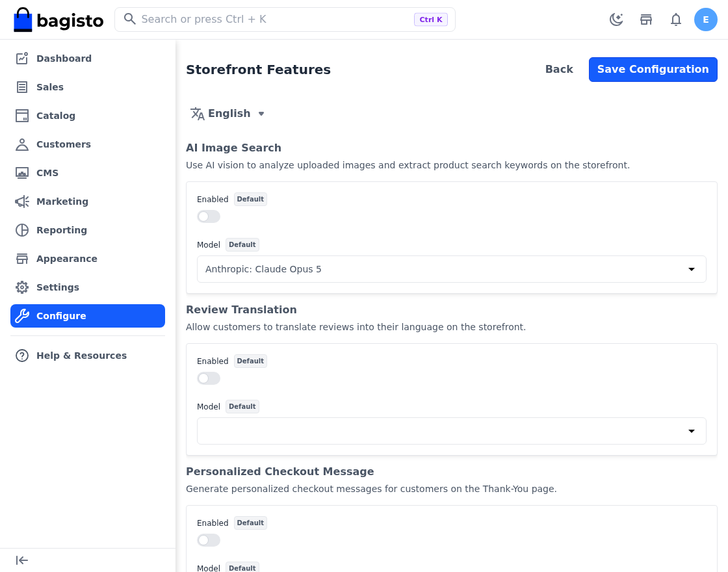Open the Sales menu
Viewport: 728px width, 572px height.
(x=88, y=87)
